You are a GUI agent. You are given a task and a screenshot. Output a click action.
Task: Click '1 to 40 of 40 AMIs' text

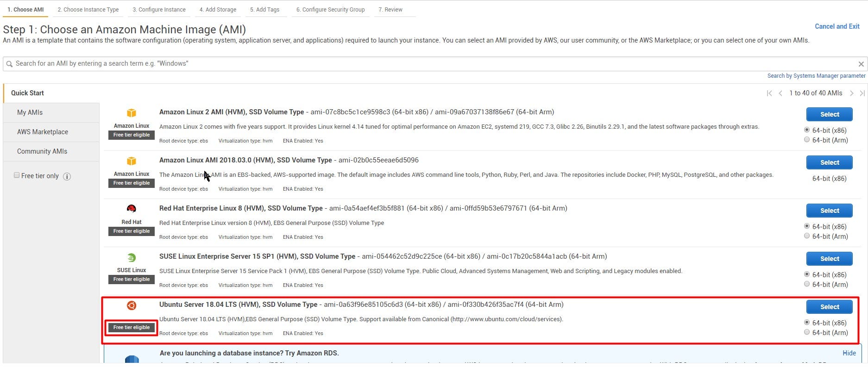click(x=816, y=93)
